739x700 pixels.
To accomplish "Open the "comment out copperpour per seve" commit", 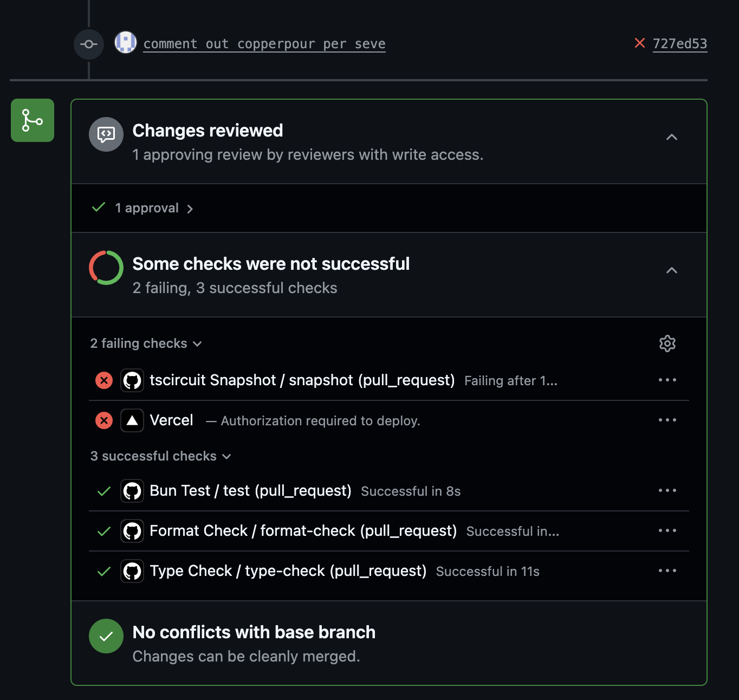I will point(264,44).
